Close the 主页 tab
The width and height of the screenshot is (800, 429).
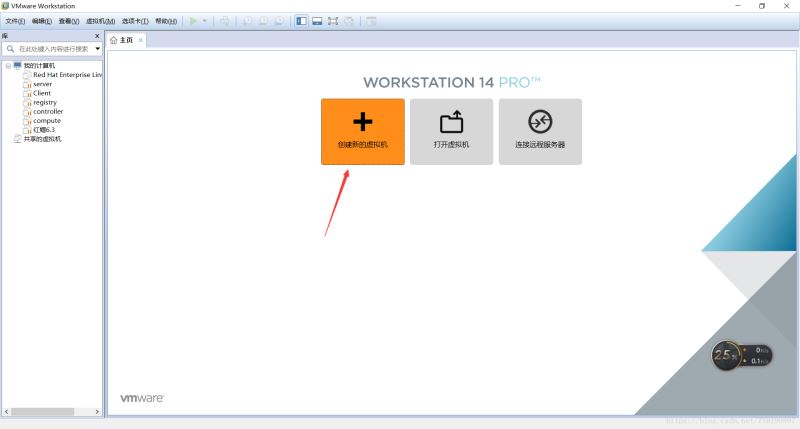[x=140, y=40]
